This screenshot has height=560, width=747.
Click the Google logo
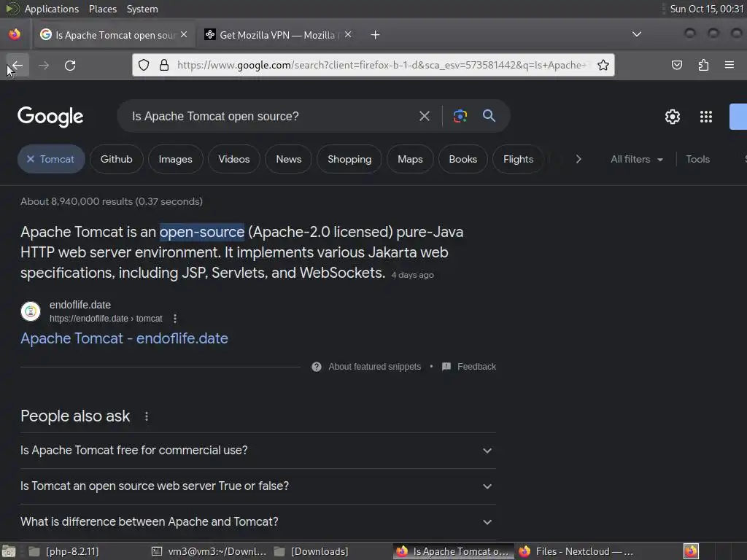point(50,117)
